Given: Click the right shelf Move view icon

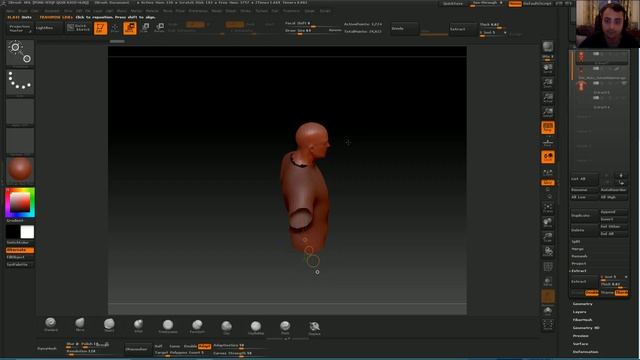Looking at the screenshot, I should 548,222.
